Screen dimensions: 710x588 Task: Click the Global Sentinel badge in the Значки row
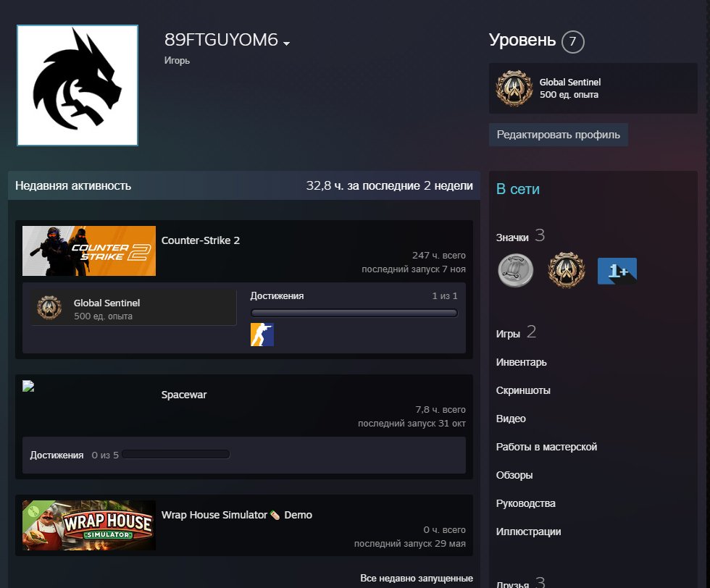point(566,270)
